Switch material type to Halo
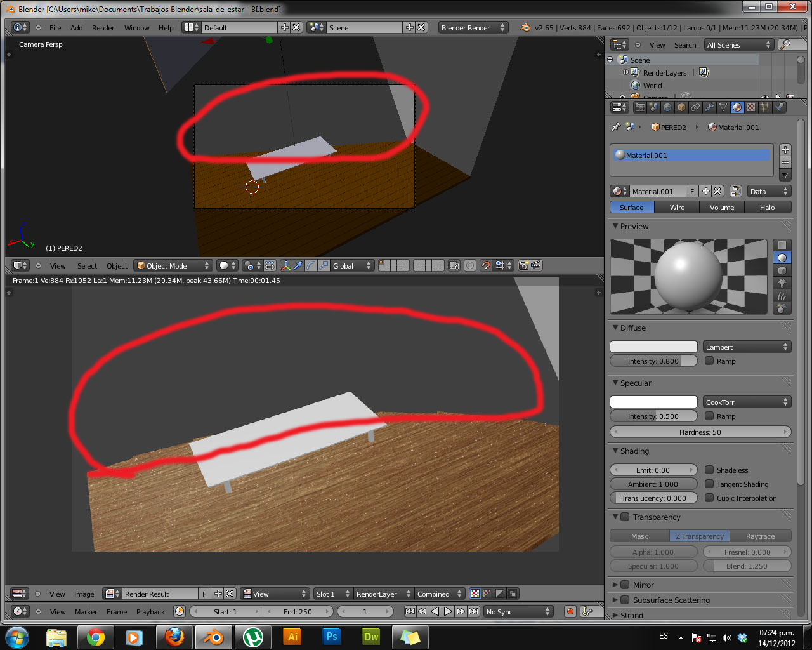 768,207
